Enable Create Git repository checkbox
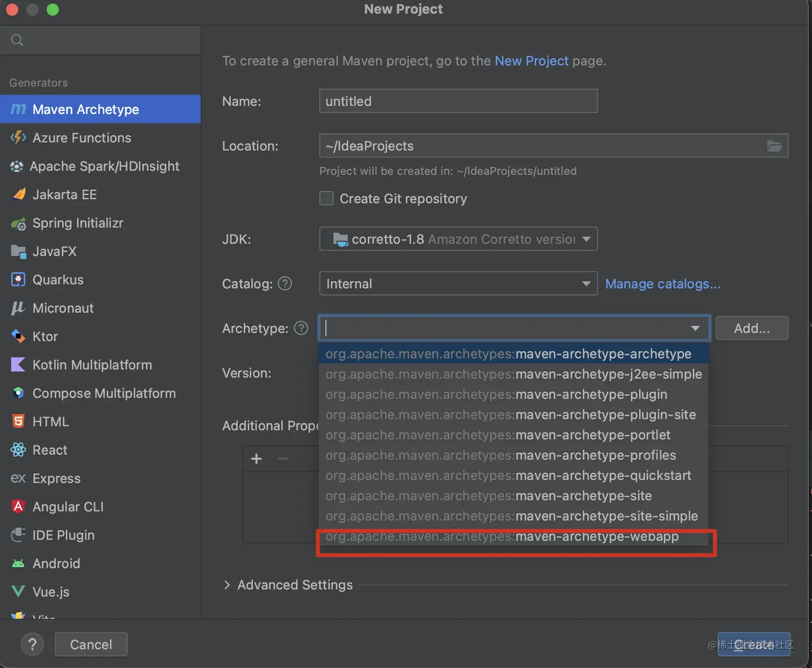The width and height of the screenshot is (812, 668). tap(327, 199)
